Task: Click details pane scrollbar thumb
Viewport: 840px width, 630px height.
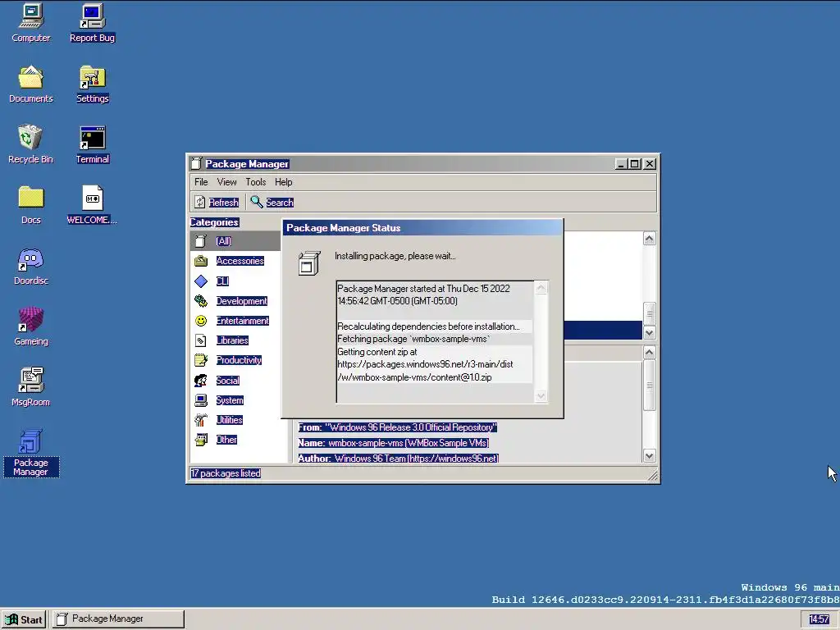Action: 650,385
